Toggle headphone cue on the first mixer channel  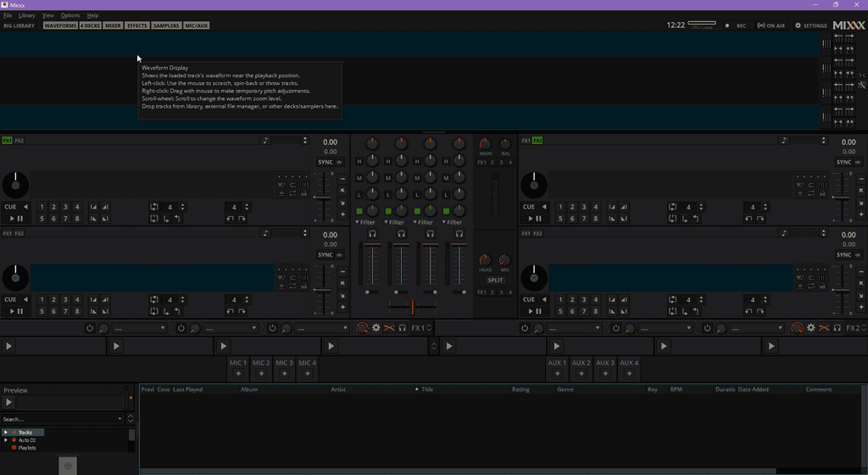tap(373, 233)
